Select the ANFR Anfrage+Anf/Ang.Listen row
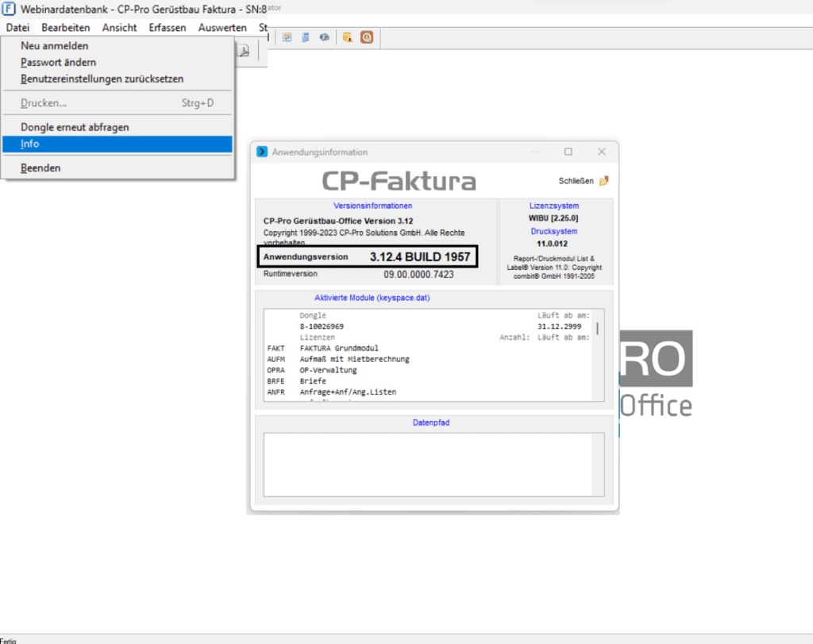The width and height of the screenshot is (813, 644). [x=427, y=392]
